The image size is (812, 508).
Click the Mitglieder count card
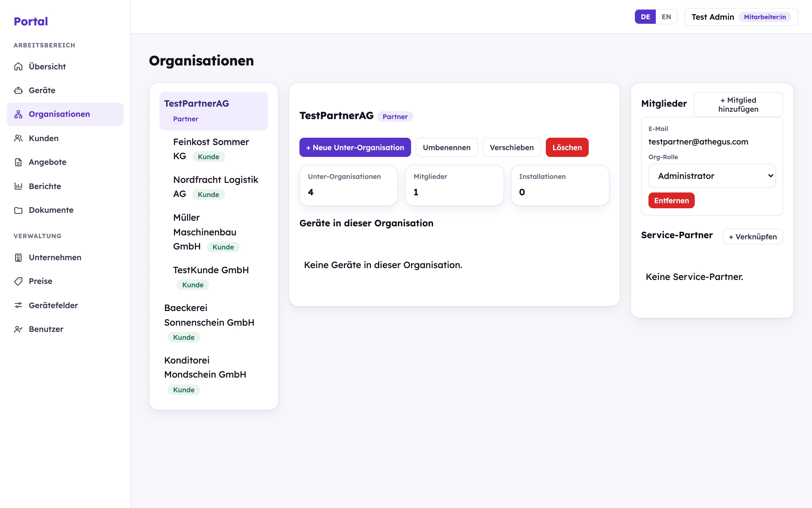454,185
